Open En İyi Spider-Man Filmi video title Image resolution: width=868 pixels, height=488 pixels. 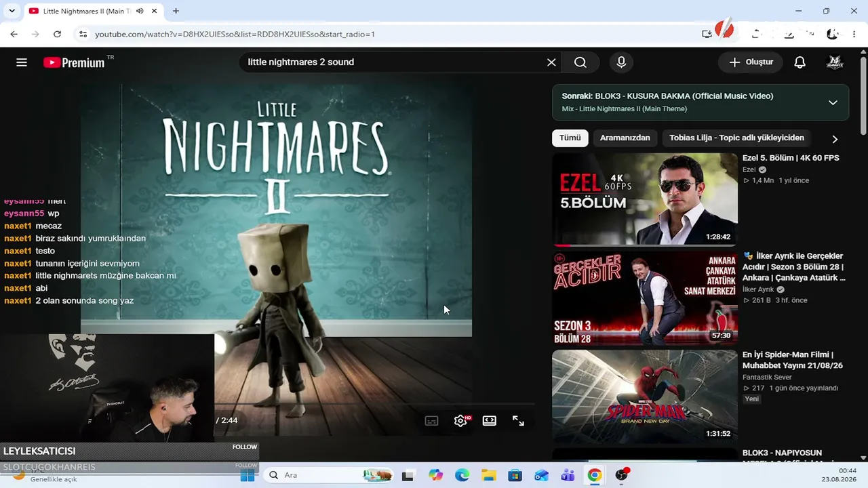(x=793, y=360)
